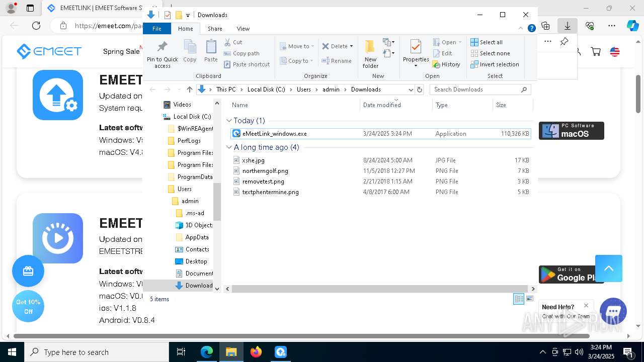Click Users in address breadcrumb
Image resolution: width=644 pixels, height=362 pixels.
303,89
